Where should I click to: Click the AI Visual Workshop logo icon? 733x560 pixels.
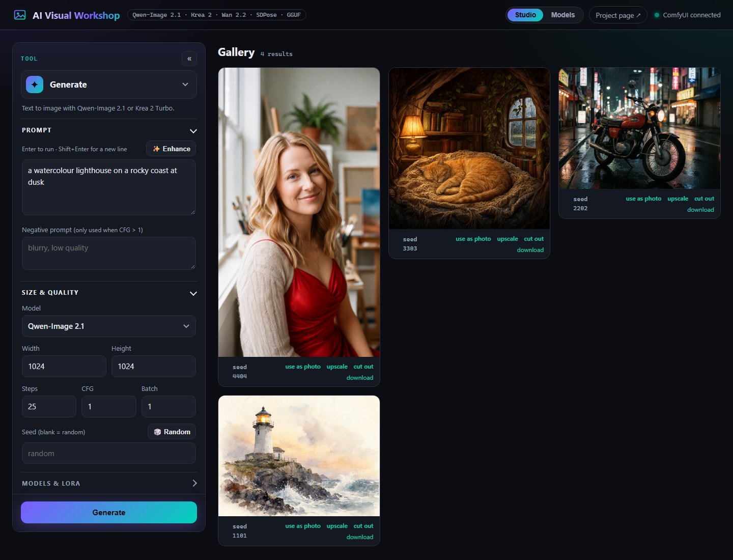[x=20, y=15]
